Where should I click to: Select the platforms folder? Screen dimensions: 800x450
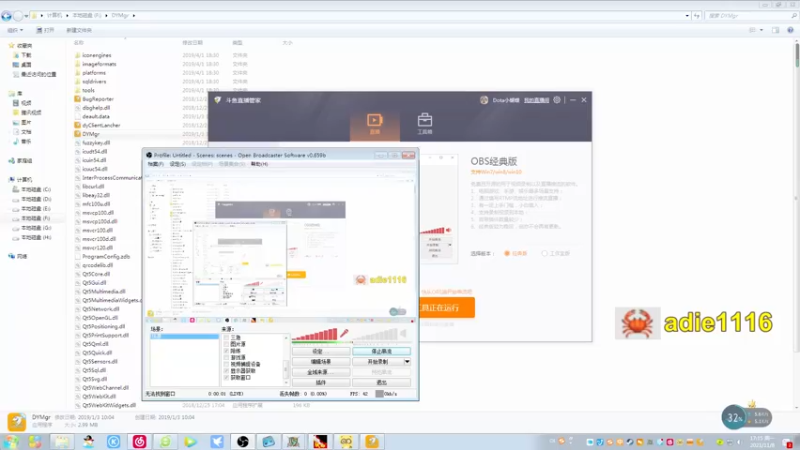94,72
